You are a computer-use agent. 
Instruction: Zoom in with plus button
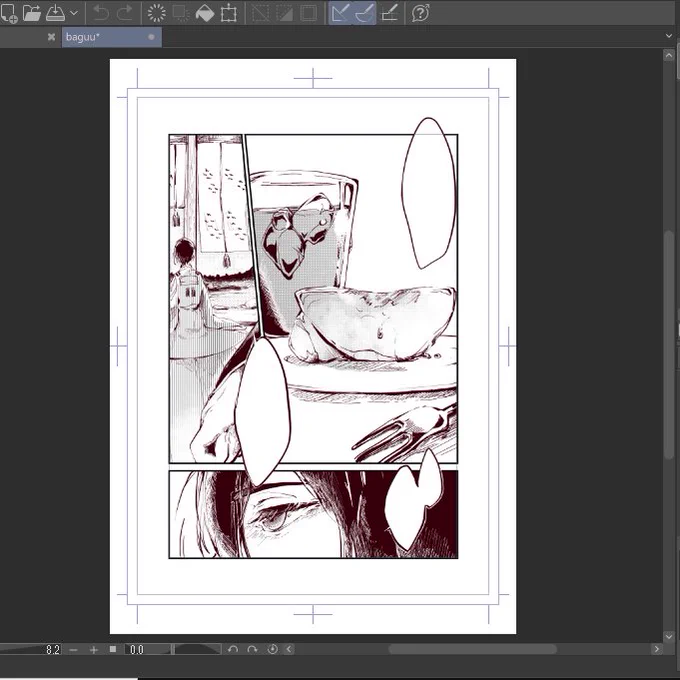(x=94, y=650)
